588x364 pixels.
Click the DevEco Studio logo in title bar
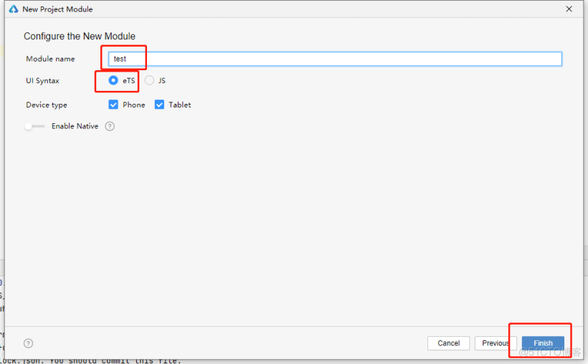(14, 9)
